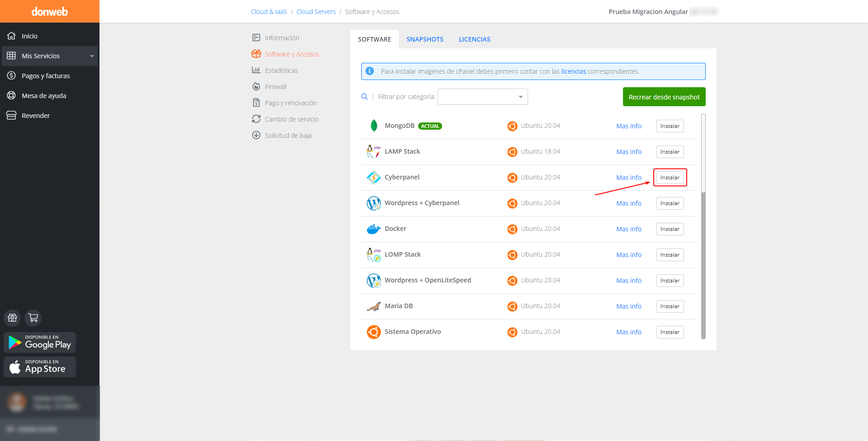868x441 pixels.
Task: Select the Firewall flame icon
Action: point(256,87)
